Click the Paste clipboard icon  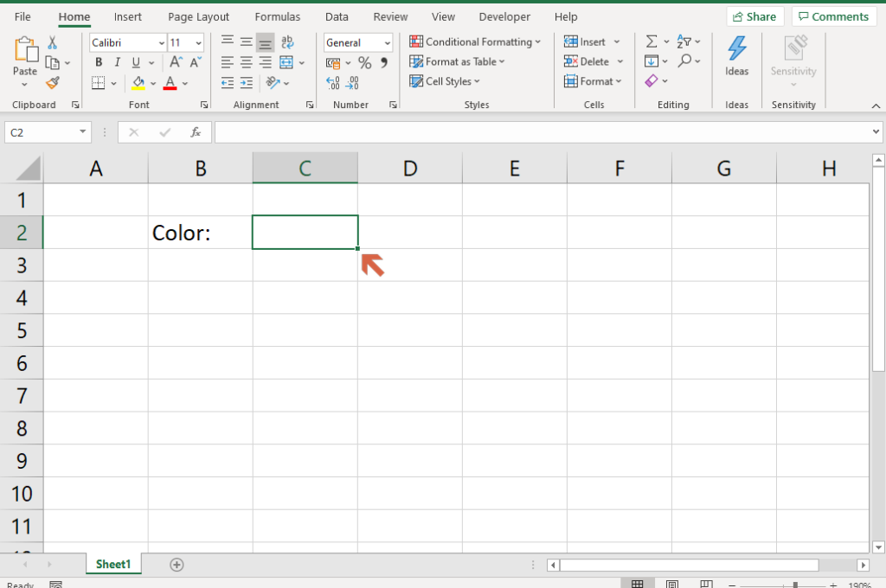(25, 49)
